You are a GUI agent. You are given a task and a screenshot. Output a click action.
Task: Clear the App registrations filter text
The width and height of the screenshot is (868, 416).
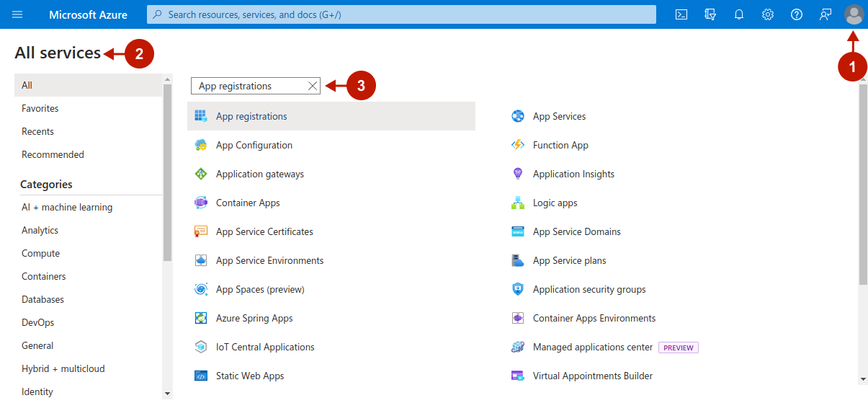click(312, 86)
